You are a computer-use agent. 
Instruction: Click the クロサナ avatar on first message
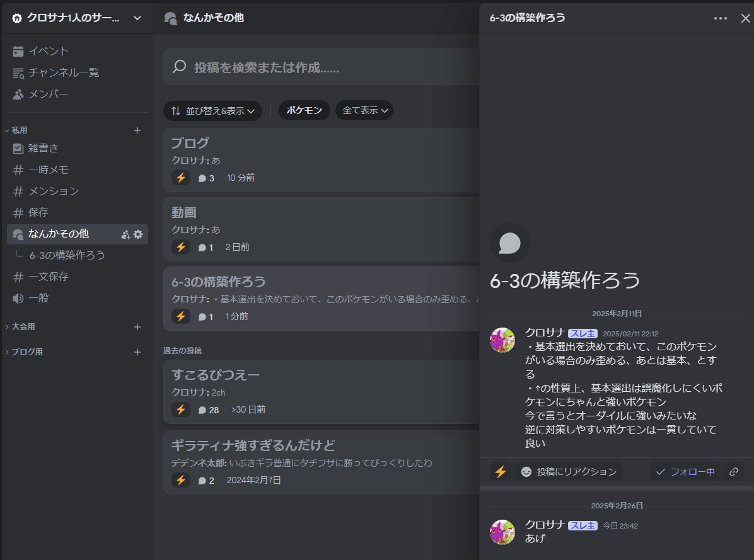[x=502, y=340]
